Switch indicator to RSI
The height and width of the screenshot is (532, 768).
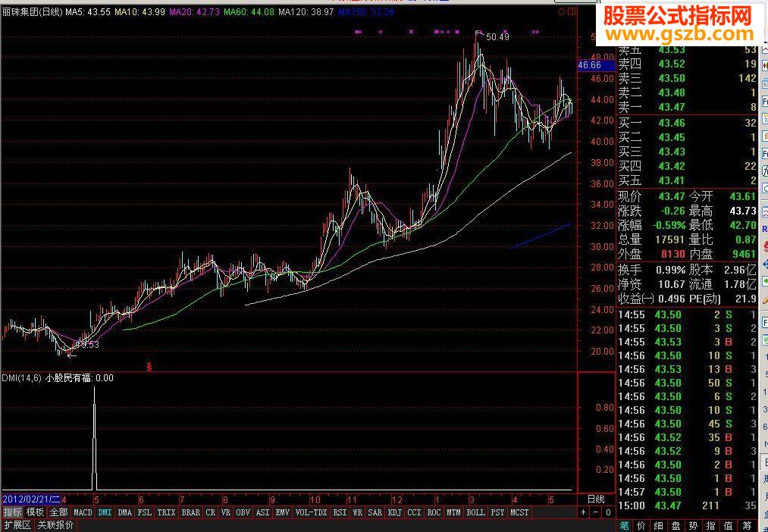pos(340,512)
